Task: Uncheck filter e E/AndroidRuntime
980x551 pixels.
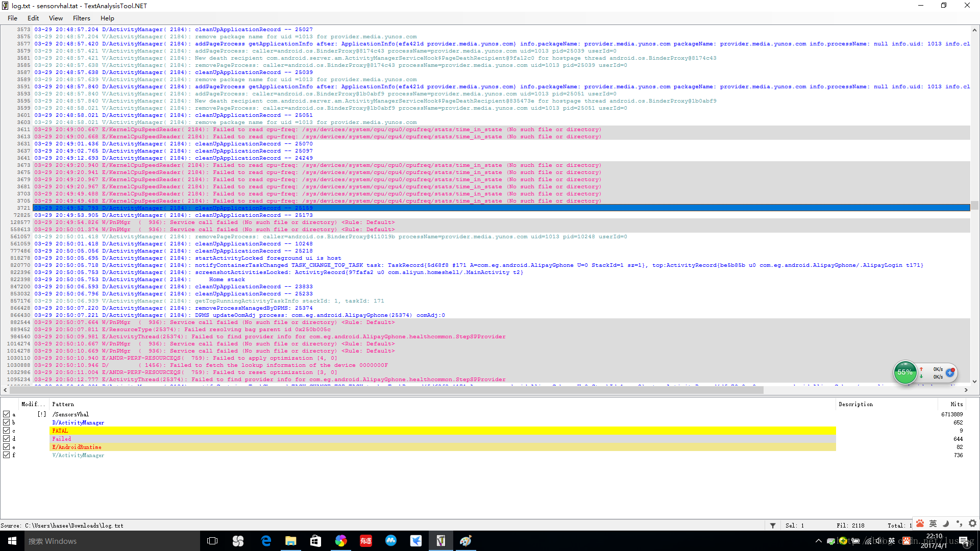Action: (6, 447)
